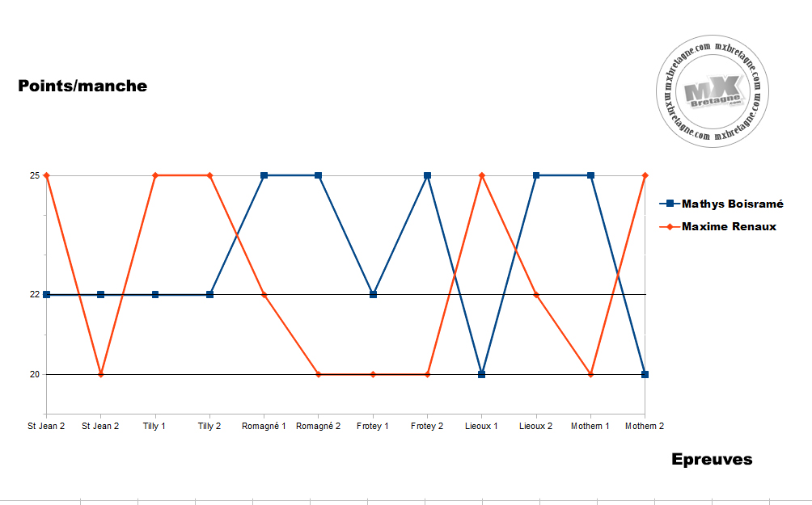Image resolution: width=812 pixels, height=505 pixels.
Task: Select Mathys Boisramé legend entry
Action: pyautogui.click(x=721, y=204)
